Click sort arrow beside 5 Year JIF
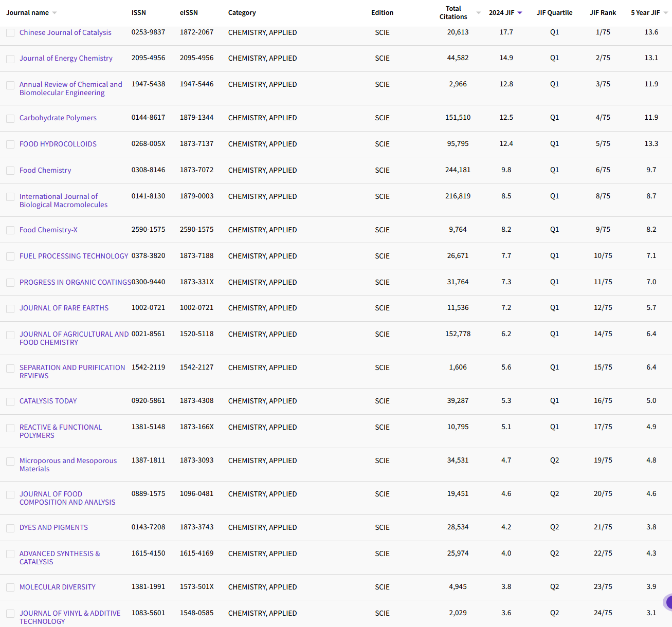This screenshot has width=672, height=627. [x=666, y=13]
